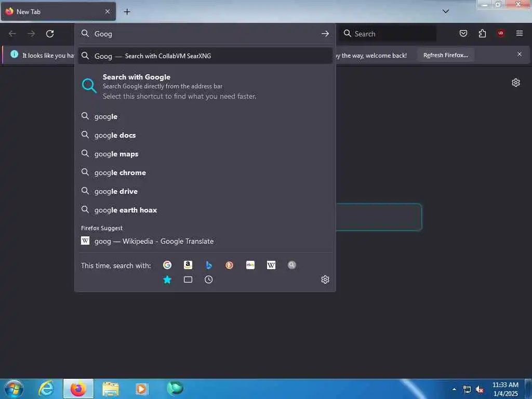The height and width of the screenshot is (399, 532).
Task: Search open tabs using the tab icon
Action: [188, 280]
